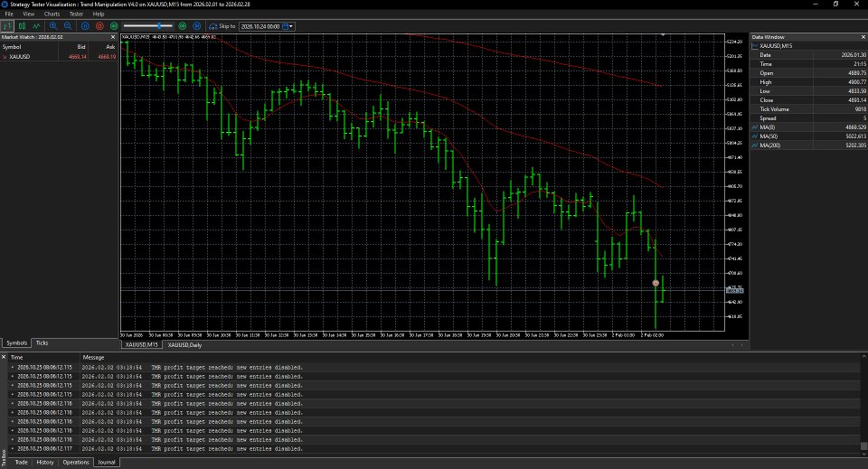Select XAUUSD row in Market Watch

pos(60,56)
